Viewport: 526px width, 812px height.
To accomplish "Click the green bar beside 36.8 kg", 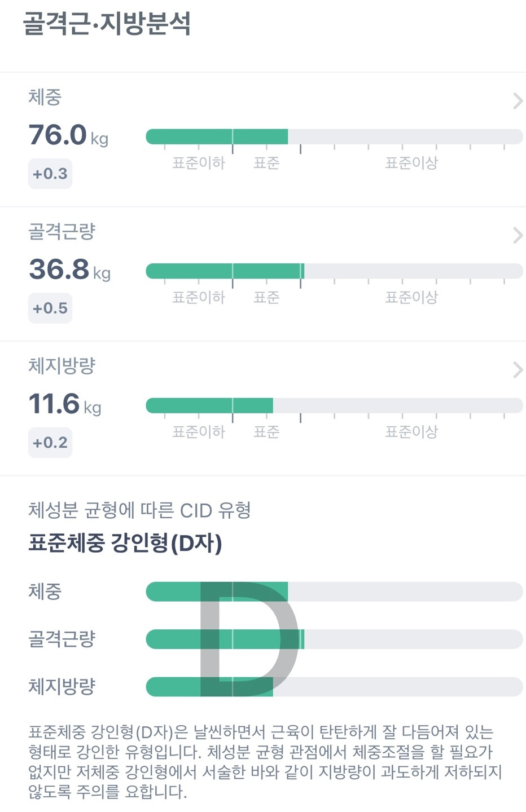I will (x=225, y=271).
